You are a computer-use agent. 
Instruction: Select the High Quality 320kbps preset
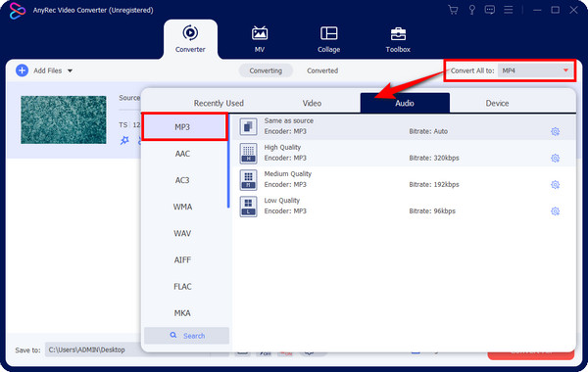coord(404,154)
